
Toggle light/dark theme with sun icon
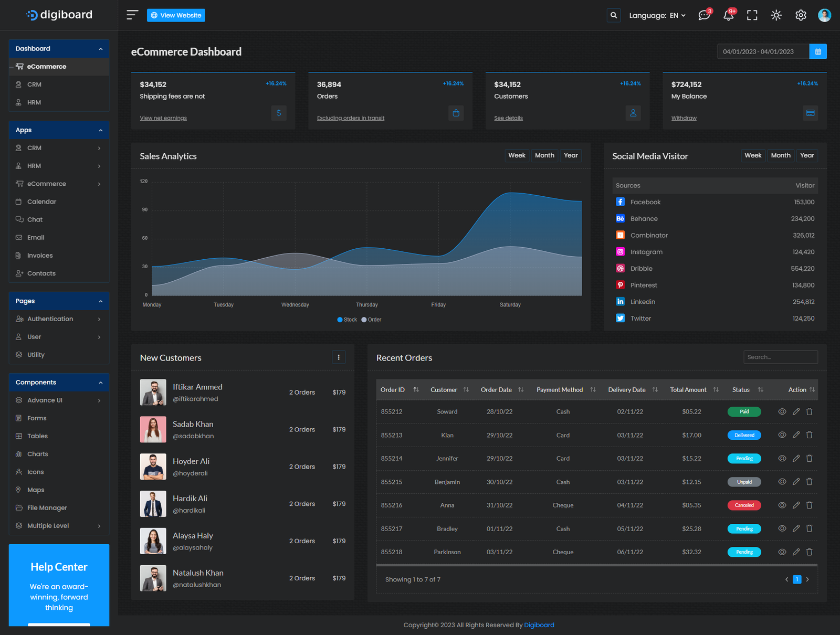tap(776, 15)
